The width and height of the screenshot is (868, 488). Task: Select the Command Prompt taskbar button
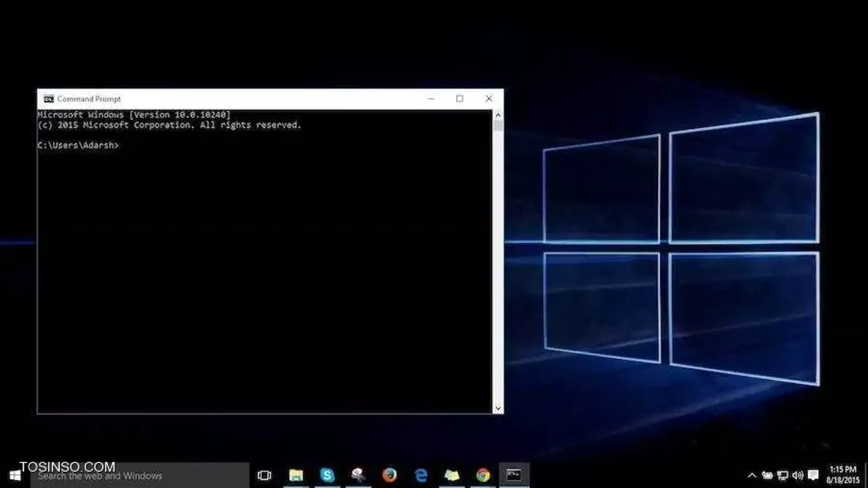(514, 476)
